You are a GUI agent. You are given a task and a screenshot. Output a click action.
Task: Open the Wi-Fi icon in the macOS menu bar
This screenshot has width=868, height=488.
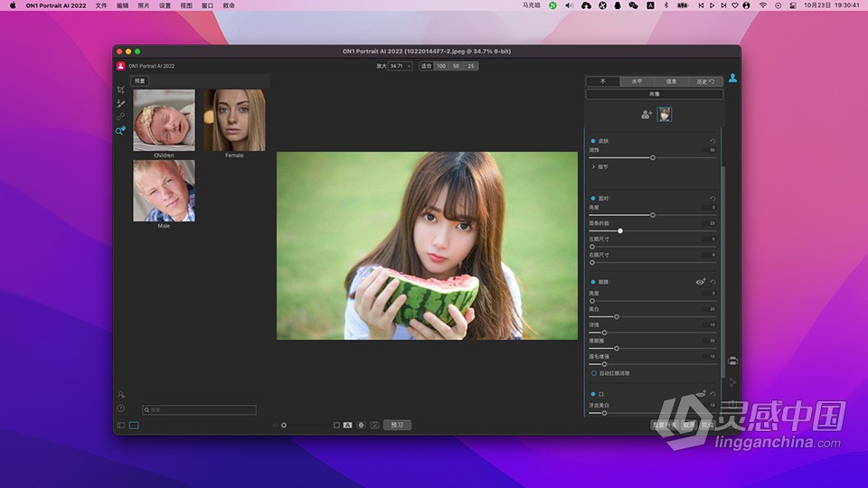click(x=763, y=5)
